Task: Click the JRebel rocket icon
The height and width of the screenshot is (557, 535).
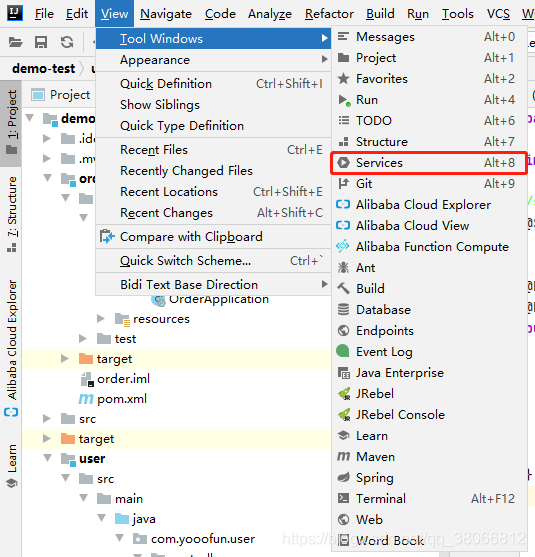Action: click(344, 394)
